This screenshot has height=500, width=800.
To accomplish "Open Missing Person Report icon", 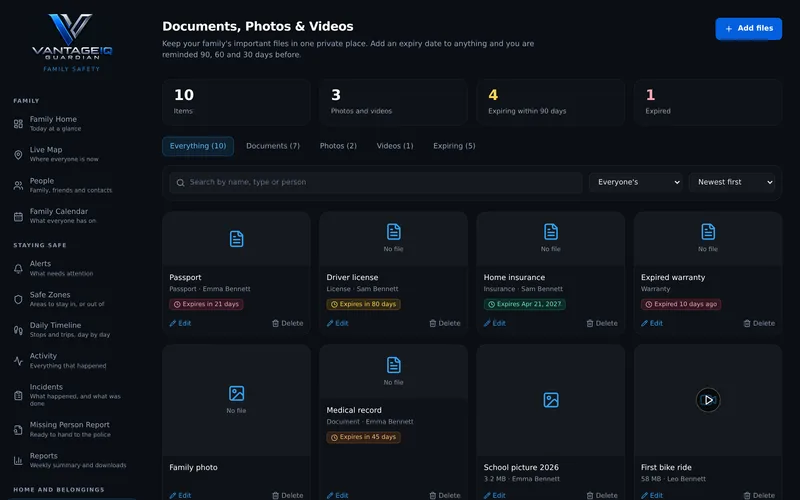I will pos(18,430).
